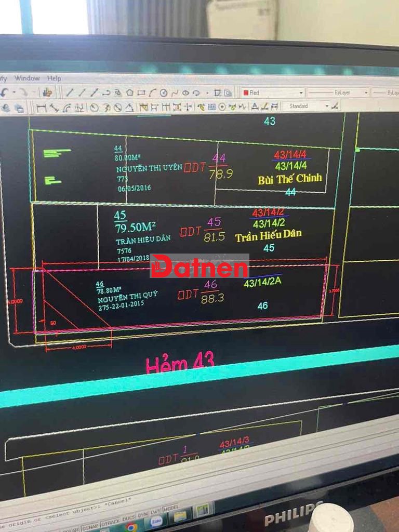
Task: Click the MODEL space button
Action: coord(170,508)
